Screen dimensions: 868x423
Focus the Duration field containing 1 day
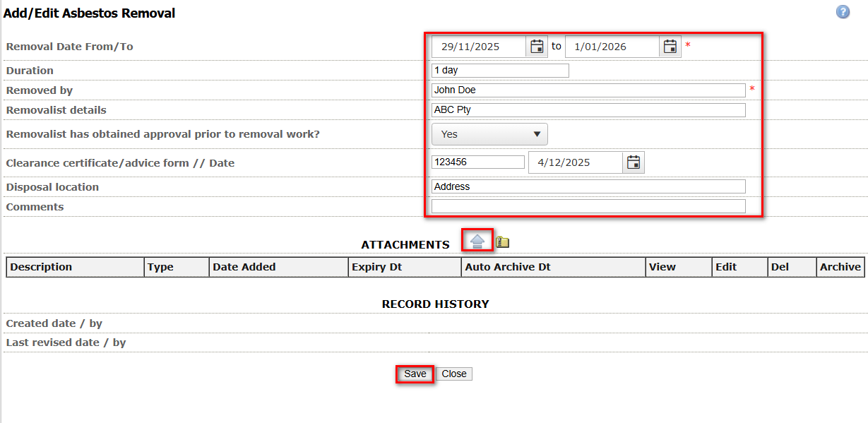(500, 71)
